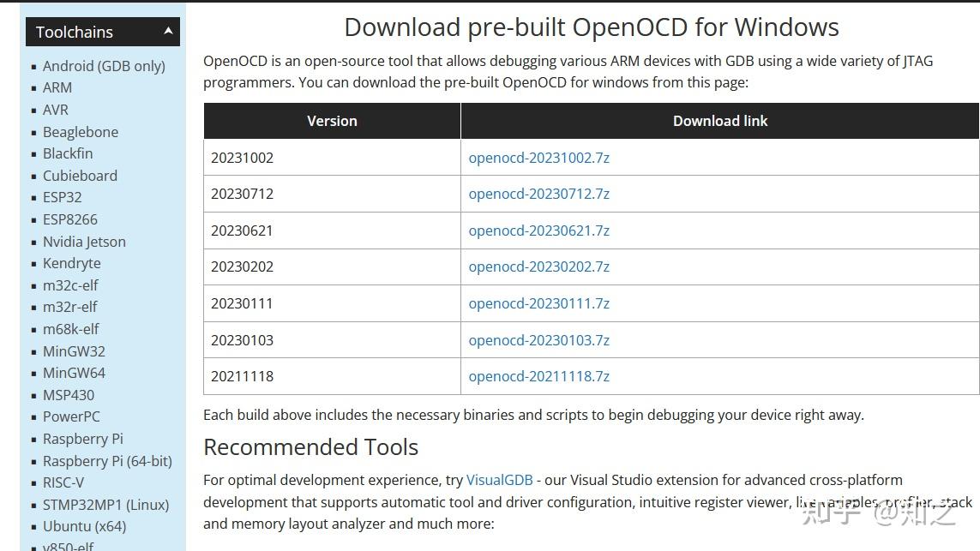Open the openocd-20230621.7z download link

(x=539, y=230)
